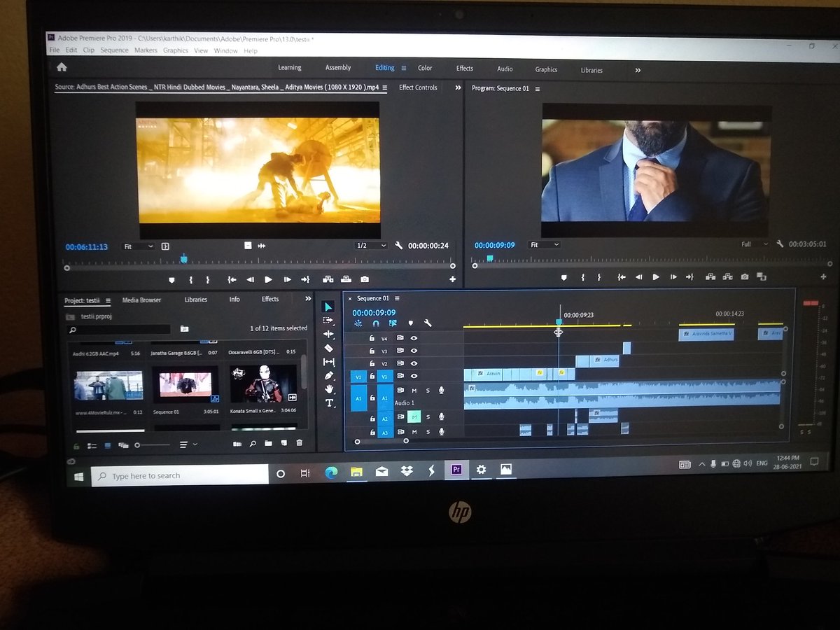Select the Pen tool
The width and height of the screenshot is (840, 630).
[x=329, y=376]
